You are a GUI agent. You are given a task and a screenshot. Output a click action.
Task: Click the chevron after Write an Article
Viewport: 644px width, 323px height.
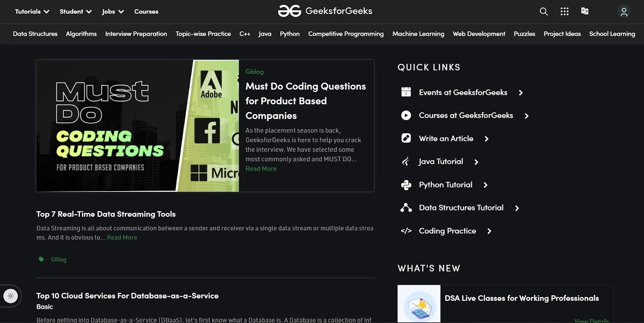(487, 139)
